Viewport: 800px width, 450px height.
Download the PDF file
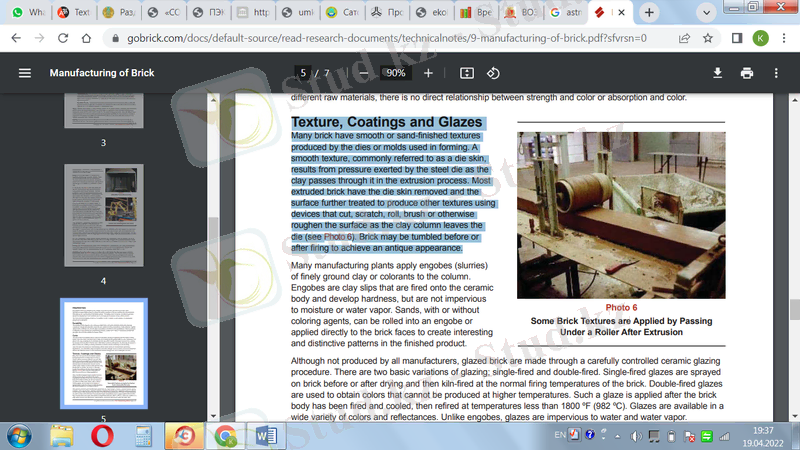(717, 73)
